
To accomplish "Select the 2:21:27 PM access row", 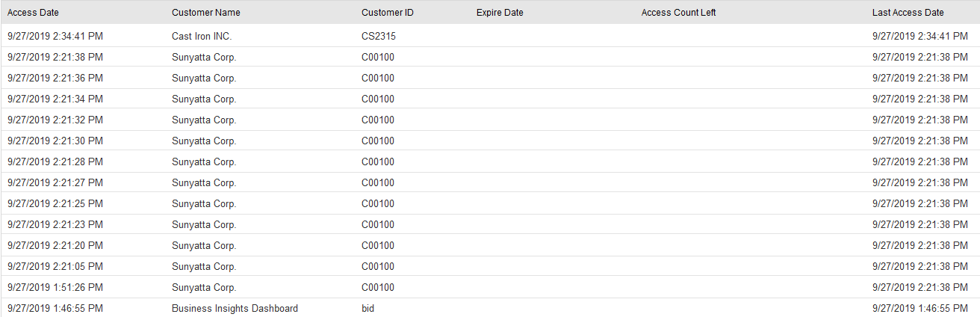I will tap(55, 182).
